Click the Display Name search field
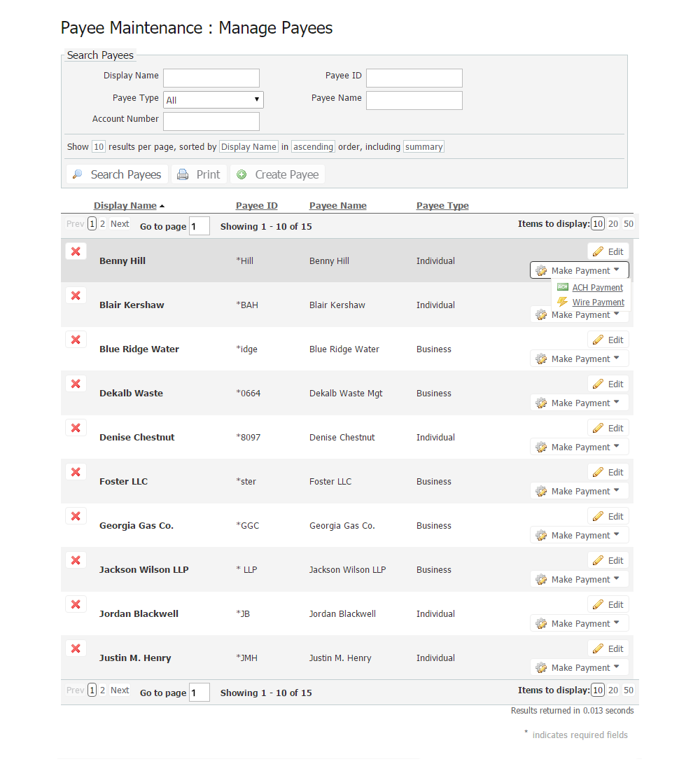Screen dimensions: 700x764 click(211, 78)
